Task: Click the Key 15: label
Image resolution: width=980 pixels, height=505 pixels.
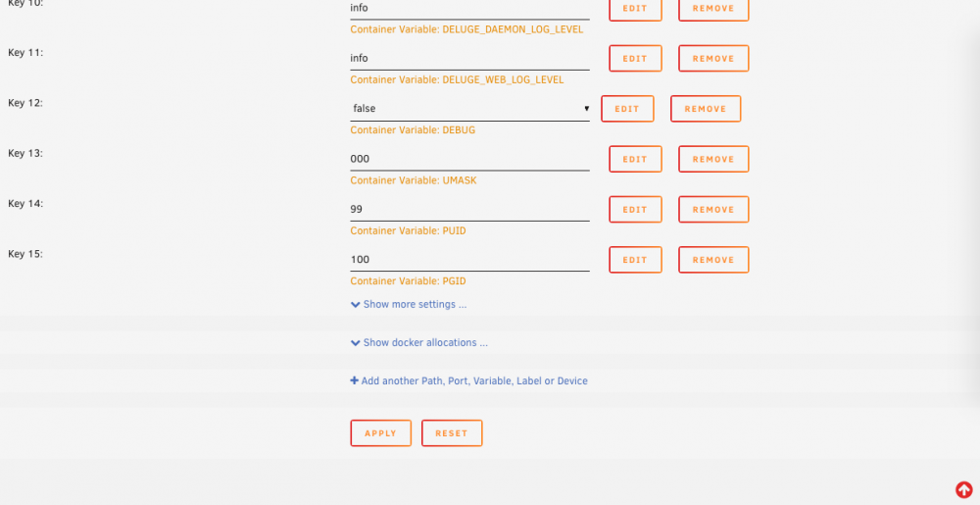Action: 25,254
